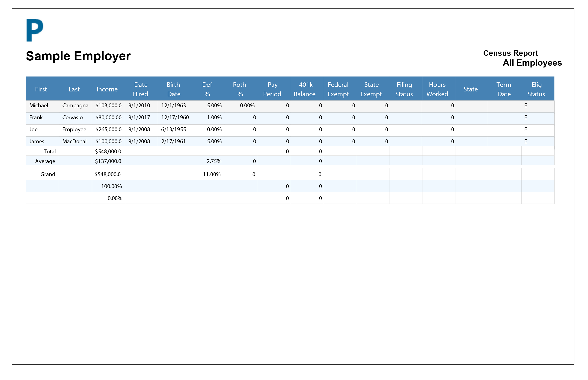588x380 pixels.
Task: Select the Grand row label
Action: click(48, 174)
